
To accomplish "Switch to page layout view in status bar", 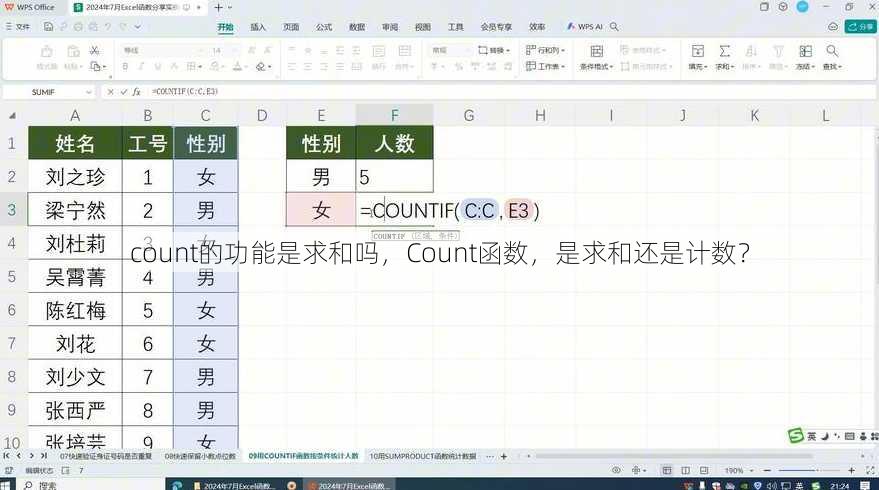I will (685, 470).
